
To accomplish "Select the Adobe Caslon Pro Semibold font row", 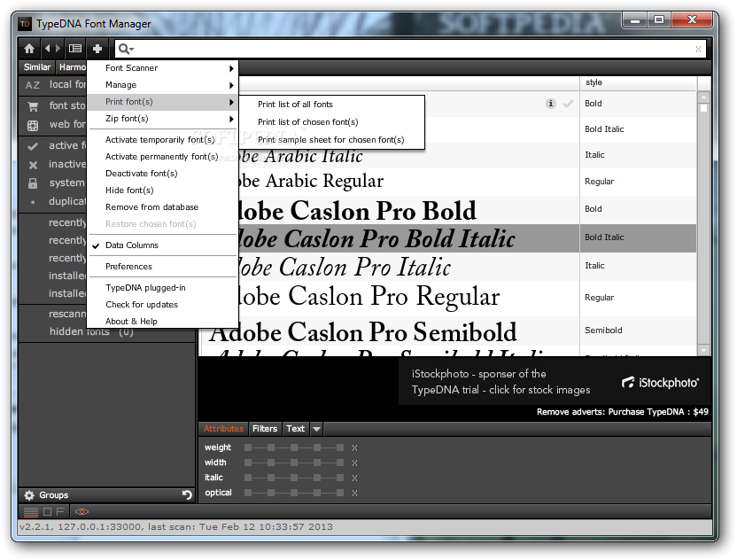I will [x=449, y=331].
